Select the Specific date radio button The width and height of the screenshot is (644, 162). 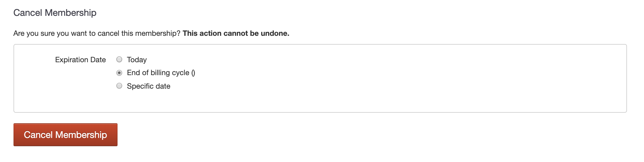(x=119, y=86)
